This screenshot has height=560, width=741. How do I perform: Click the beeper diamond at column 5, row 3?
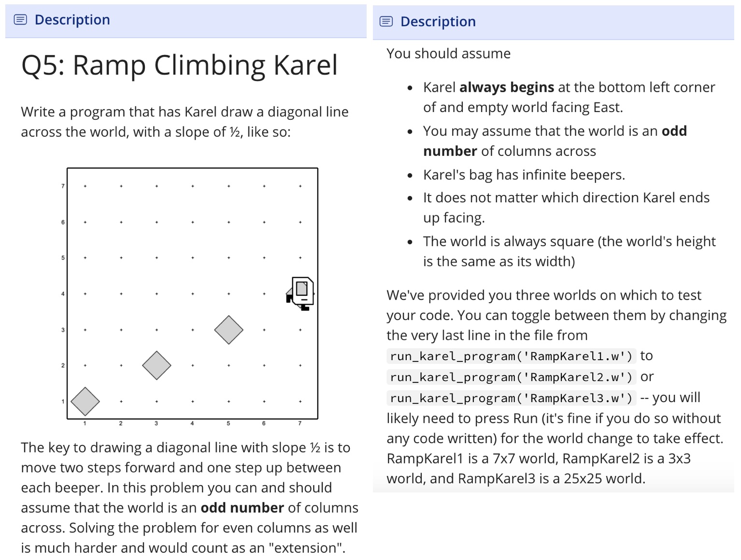[x=228, y=330]
